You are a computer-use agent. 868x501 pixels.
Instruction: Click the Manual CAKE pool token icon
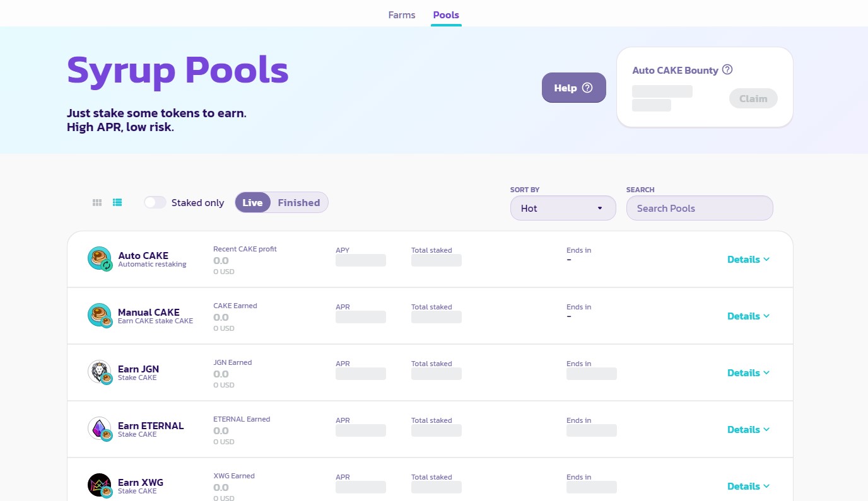(x=100, y=316)
